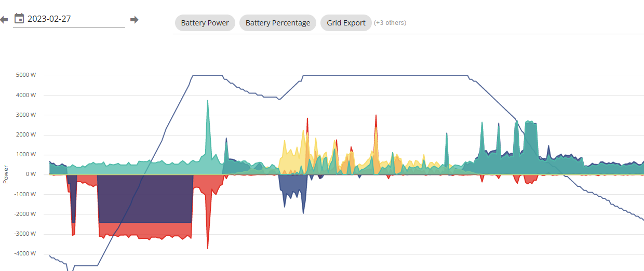The image size is (644, 271).
Task: Open the series selection dropdown field
Action: [x=408, y=23]
